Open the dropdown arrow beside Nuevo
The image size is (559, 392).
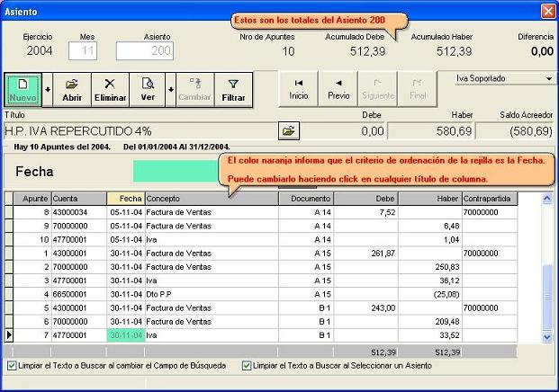click(48, 90)
